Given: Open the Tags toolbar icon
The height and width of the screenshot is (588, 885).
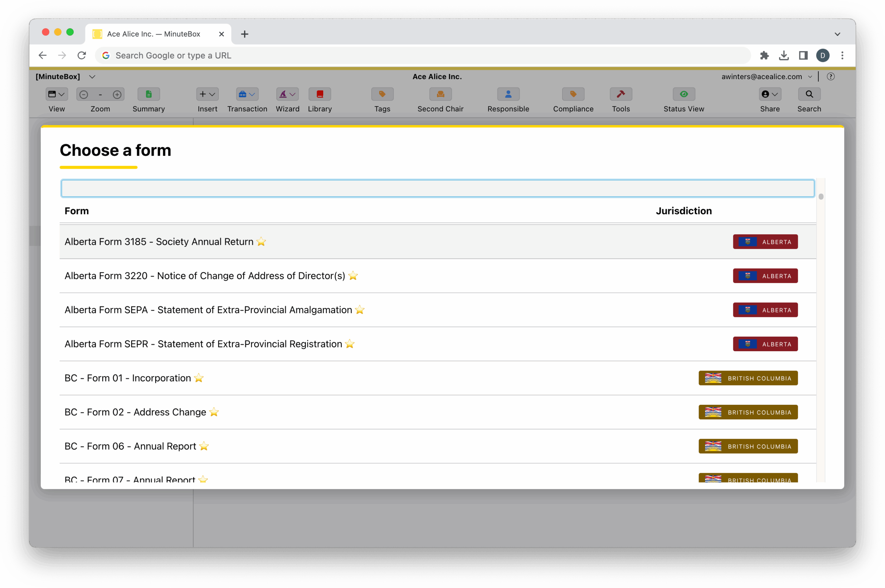Looking at the screenshot, I should 382,94.
